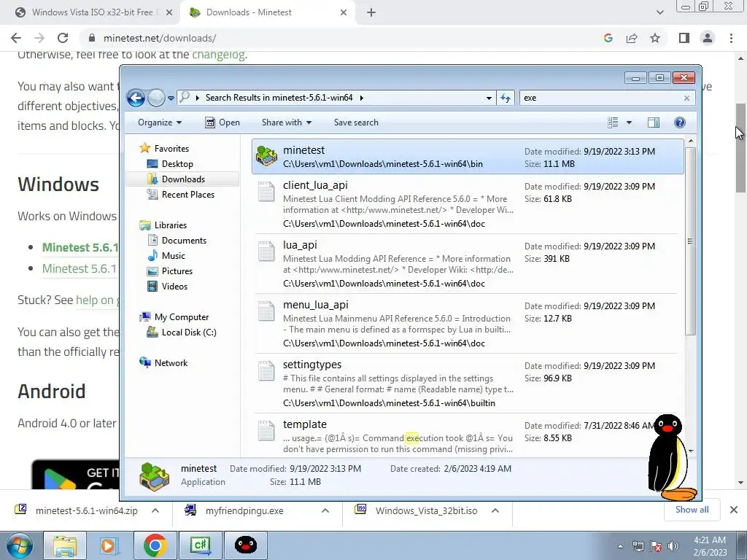This screenshot has height=560, width=747.
Task: Clear the 'exe' search box with X
Action: [x=686, y=98]
